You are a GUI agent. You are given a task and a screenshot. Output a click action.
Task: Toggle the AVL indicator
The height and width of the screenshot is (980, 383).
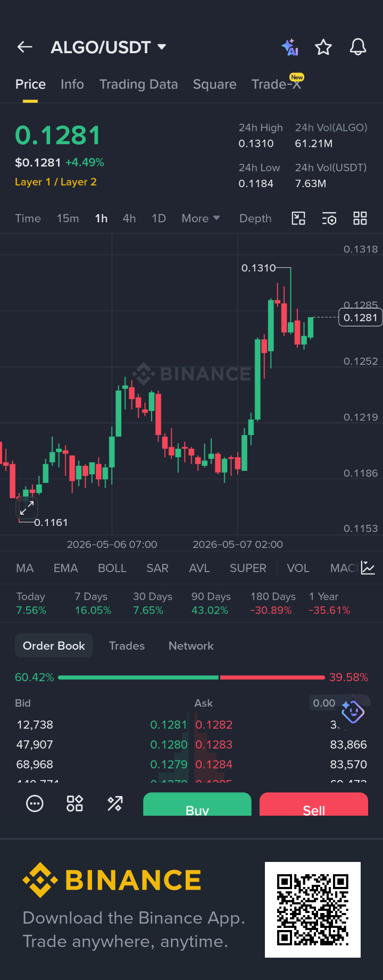(199, 568)
